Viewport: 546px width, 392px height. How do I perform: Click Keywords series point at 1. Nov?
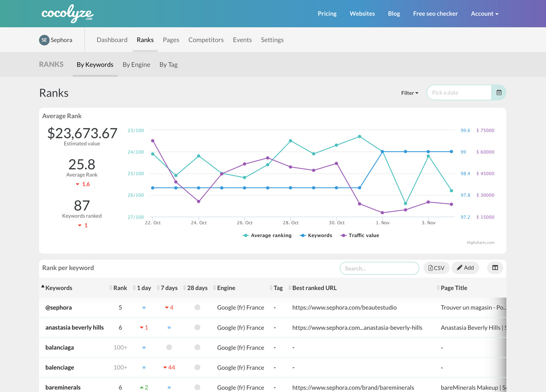tap(382, 151)
